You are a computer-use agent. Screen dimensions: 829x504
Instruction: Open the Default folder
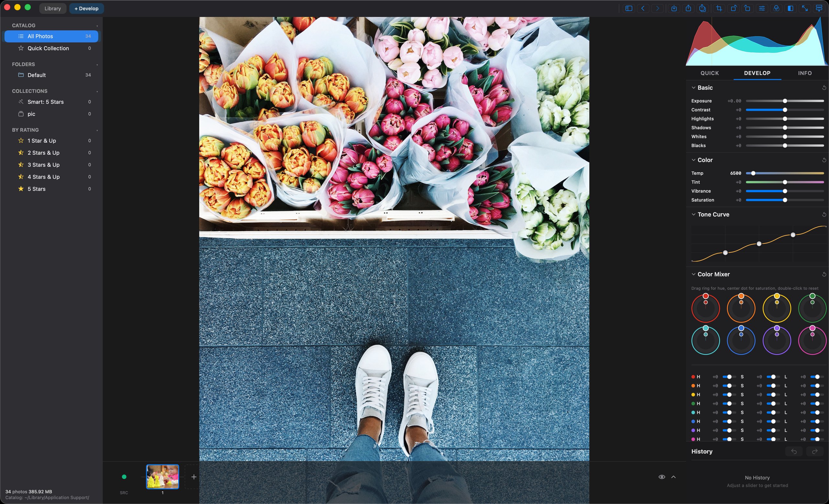(x=51, y=75)
